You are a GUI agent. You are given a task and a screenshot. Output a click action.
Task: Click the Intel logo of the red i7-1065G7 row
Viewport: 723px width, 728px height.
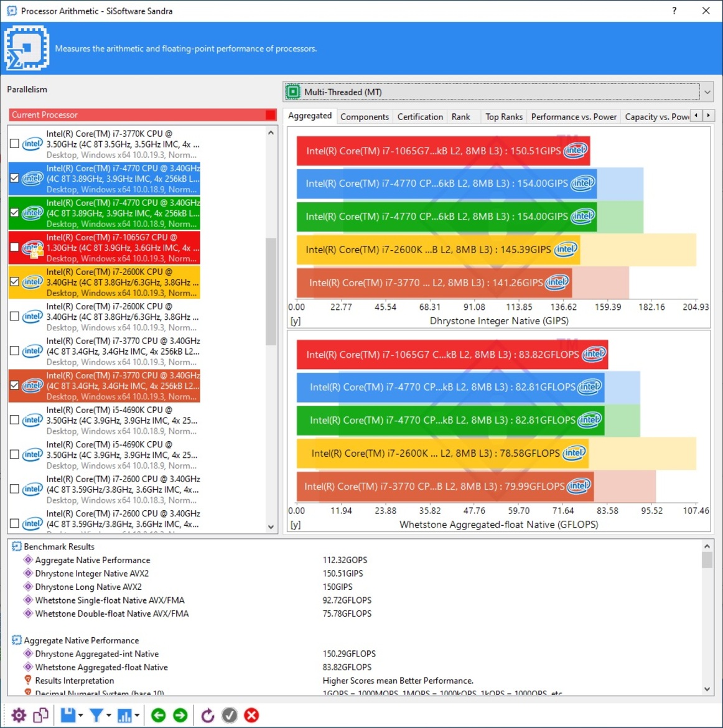pyautogui.click(x=32, y=248)
